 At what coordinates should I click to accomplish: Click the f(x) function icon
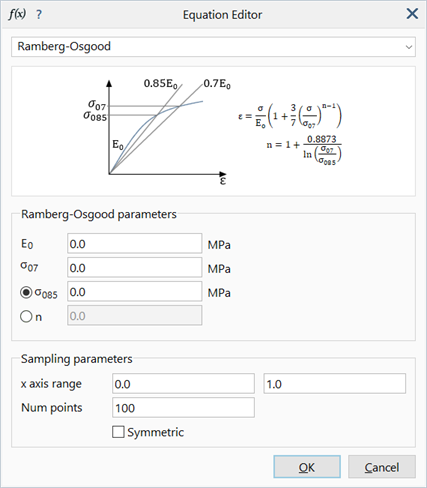[x=17, y=14]
